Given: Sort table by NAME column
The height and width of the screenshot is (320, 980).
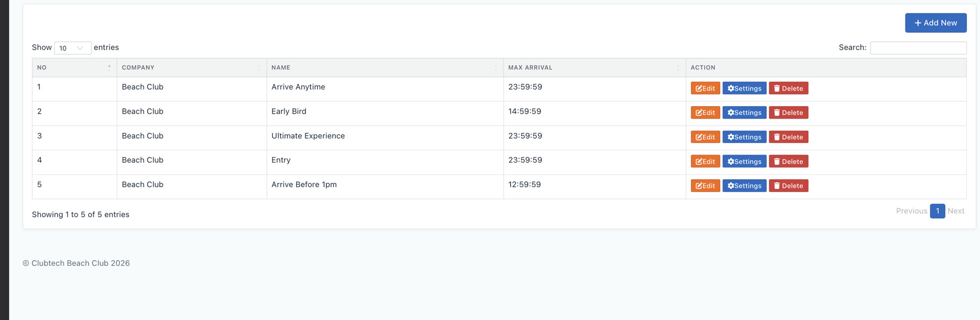Looking at the screenshot, I should (x=385, y=67).
